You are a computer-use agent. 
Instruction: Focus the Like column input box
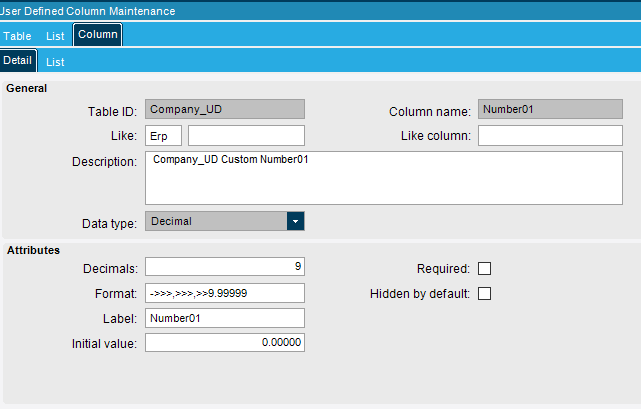click(550, 135)
